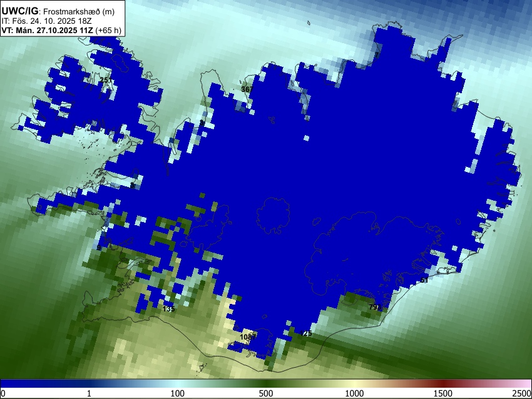Click the map value label '367'
This screenshot has height=399, width=532.
247,89
